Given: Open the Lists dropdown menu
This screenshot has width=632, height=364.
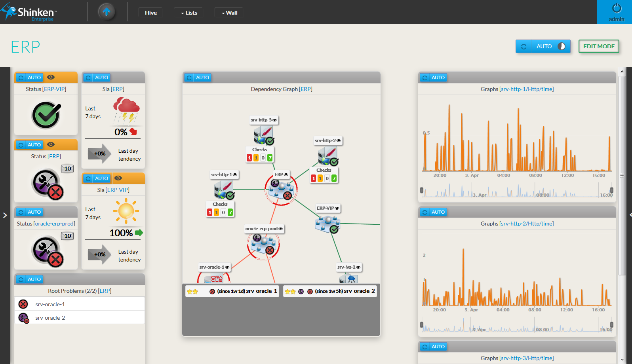Looking at the screenshot, I should [x=189, y=13].
